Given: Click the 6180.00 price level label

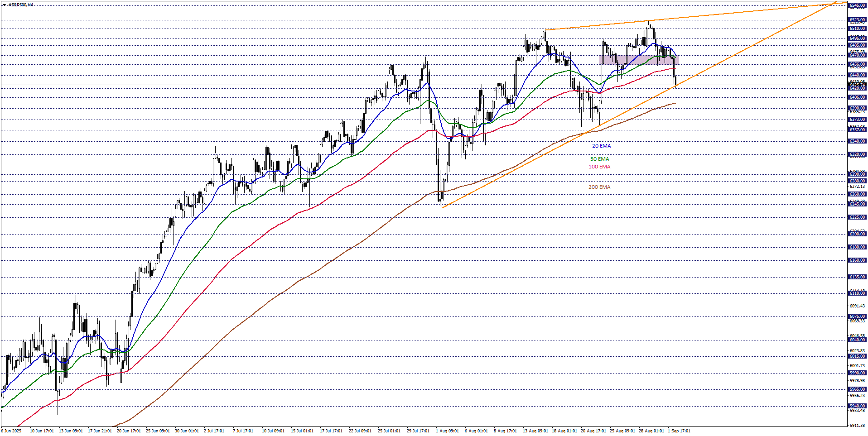Looking at the screenshot, I should click(857, 247).
